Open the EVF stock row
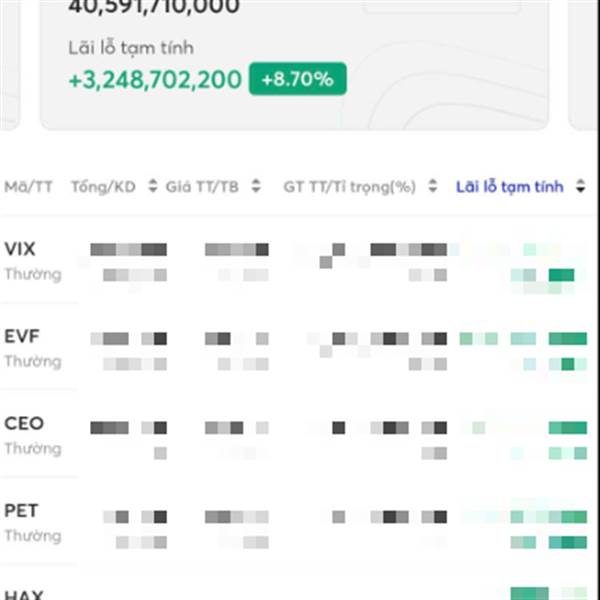 coord(298,349)
